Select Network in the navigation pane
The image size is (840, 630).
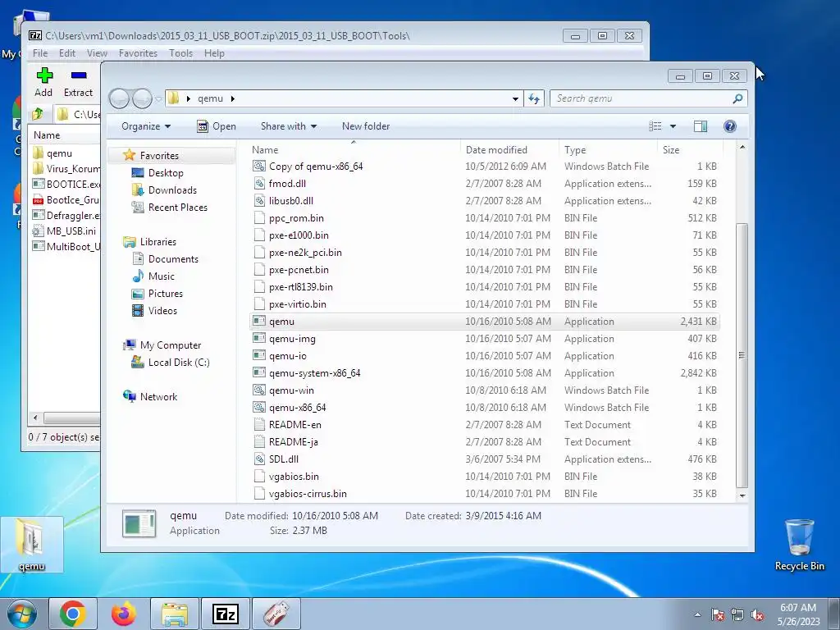(158, 397)
